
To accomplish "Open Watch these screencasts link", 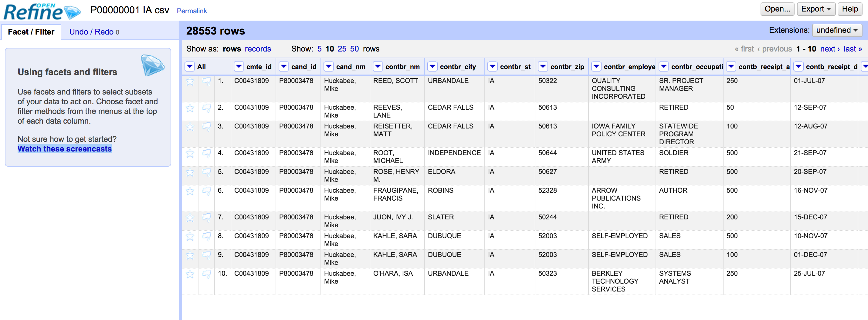I will tap(65, 149).
